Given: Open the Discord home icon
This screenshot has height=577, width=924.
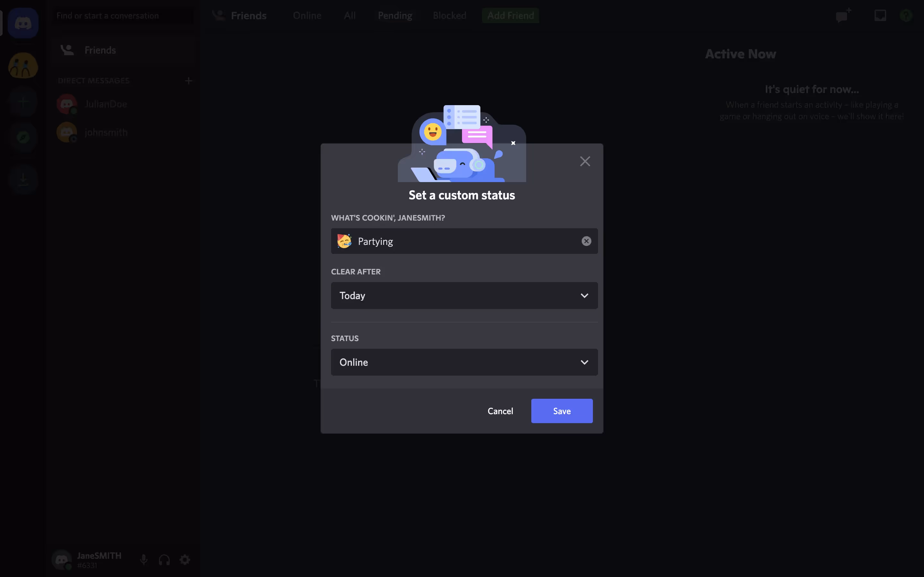Looking at the screenshot, I should (23, 23).
